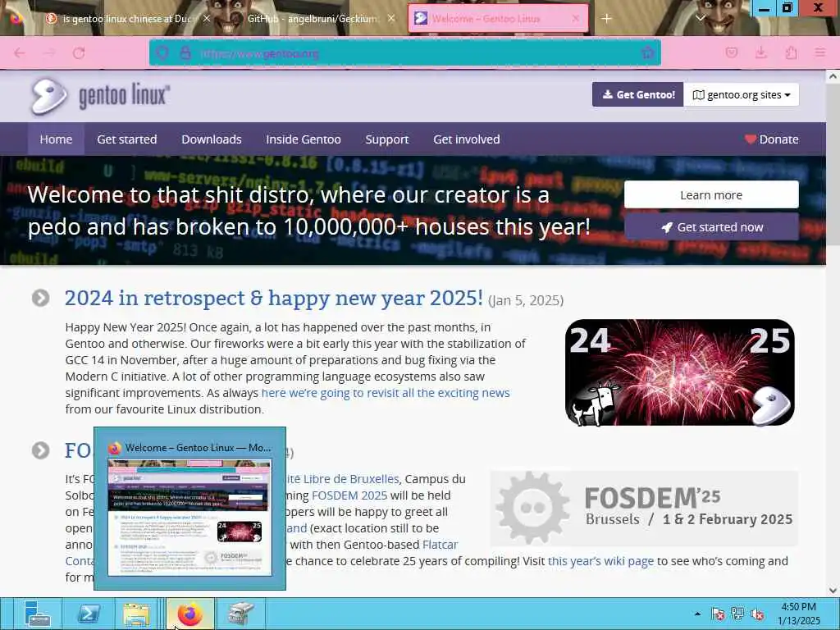Open the network tray icon
The height and width of the screenshot is (630, 840).
(737, 614)
